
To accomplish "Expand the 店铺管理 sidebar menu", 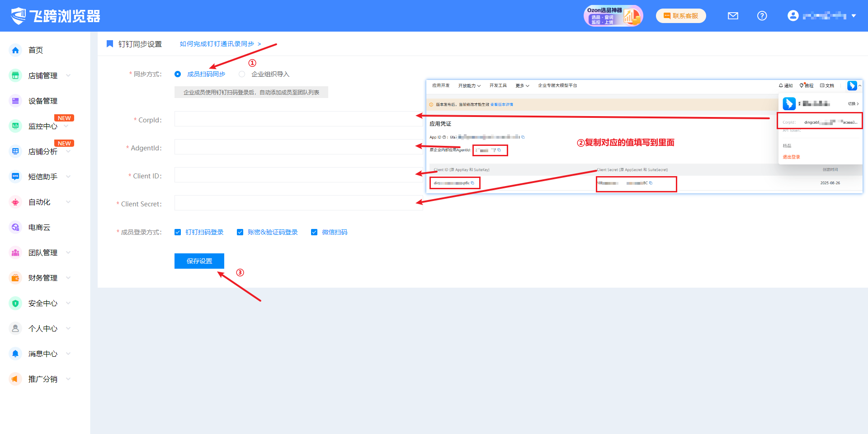I will point(68,75).
